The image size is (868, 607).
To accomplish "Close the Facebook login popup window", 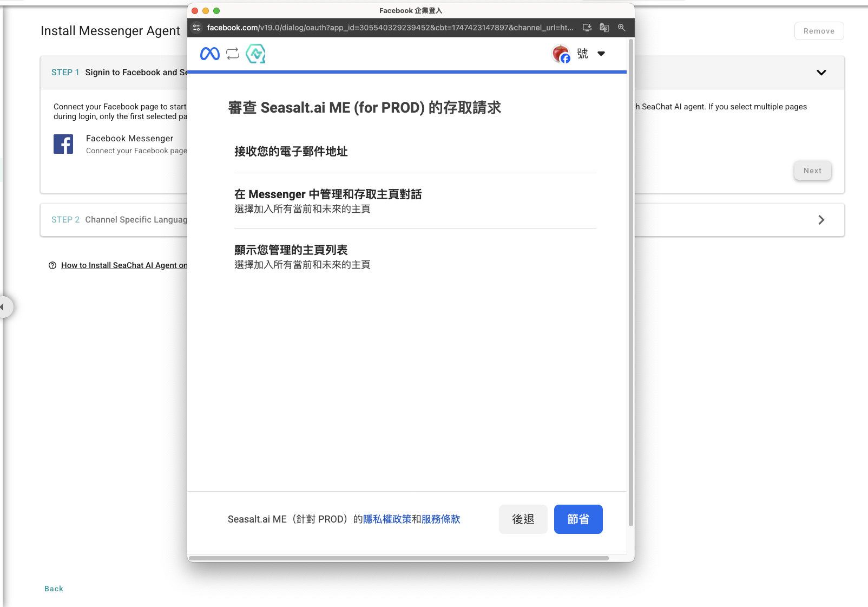I will pos(195,11).
